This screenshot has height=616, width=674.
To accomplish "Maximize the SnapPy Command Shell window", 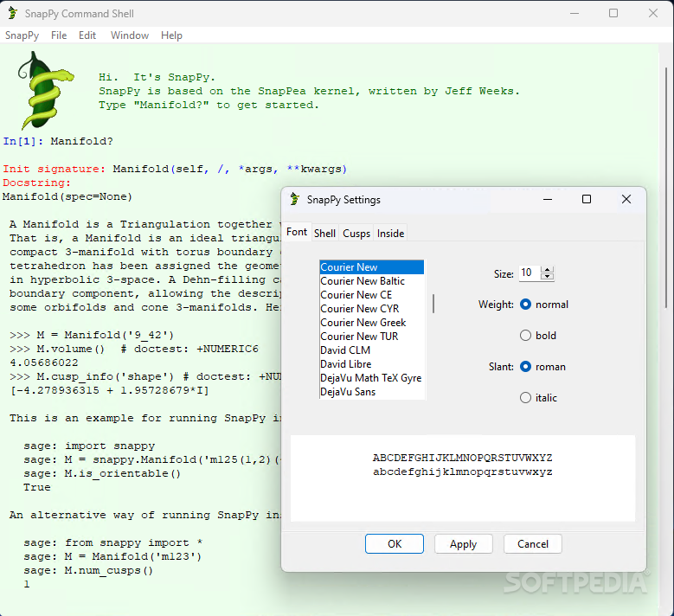I will coord(613,13).
